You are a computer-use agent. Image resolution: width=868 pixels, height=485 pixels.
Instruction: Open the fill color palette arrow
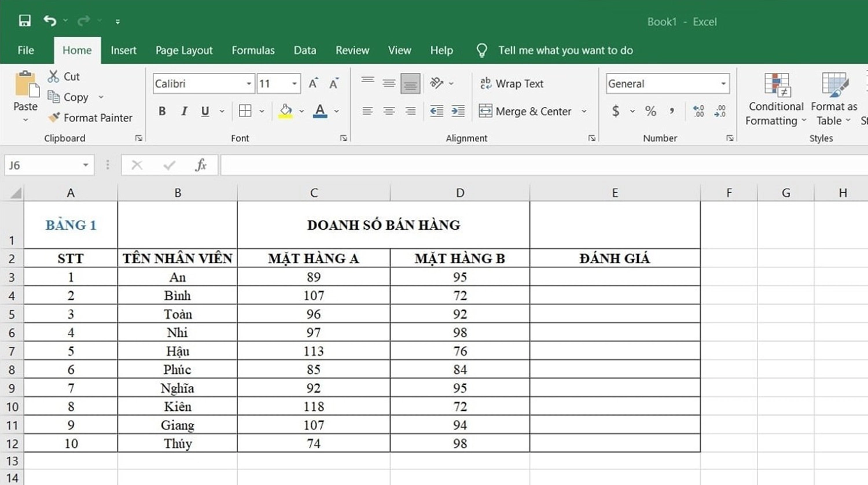click(301, 111)
